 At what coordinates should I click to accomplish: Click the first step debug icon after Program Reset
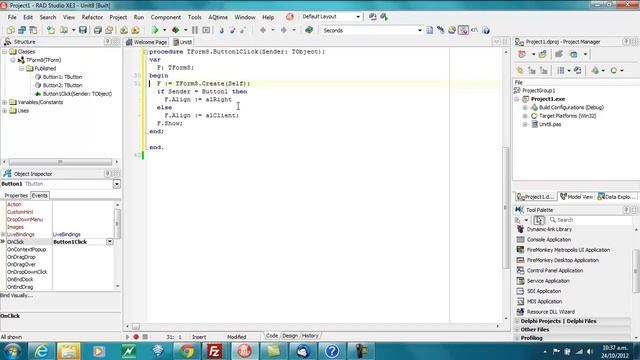click(x=222, y=30)
